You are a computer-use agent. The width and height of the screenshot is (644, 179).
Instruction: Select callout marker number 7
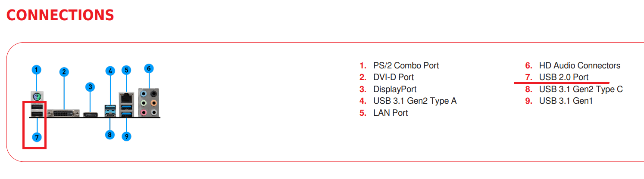[x=37, y=137]
